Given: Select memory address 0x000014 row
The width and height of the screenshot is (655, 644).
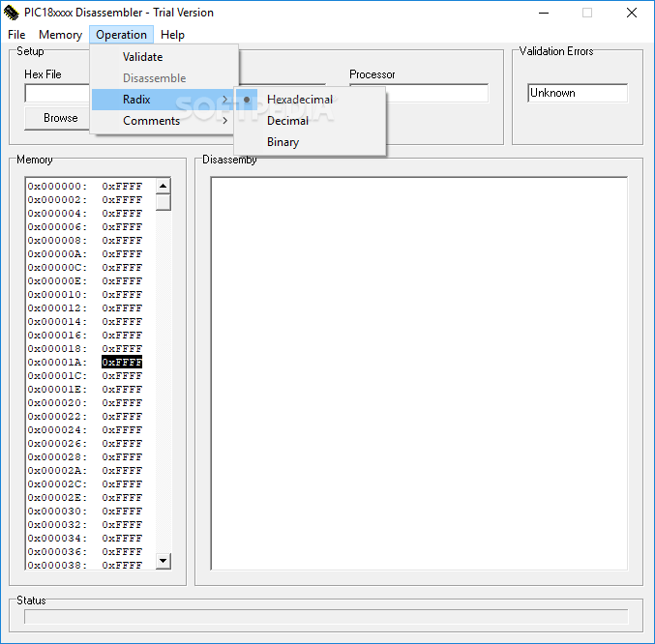Looking at the screenshot, I should point(85,322).
